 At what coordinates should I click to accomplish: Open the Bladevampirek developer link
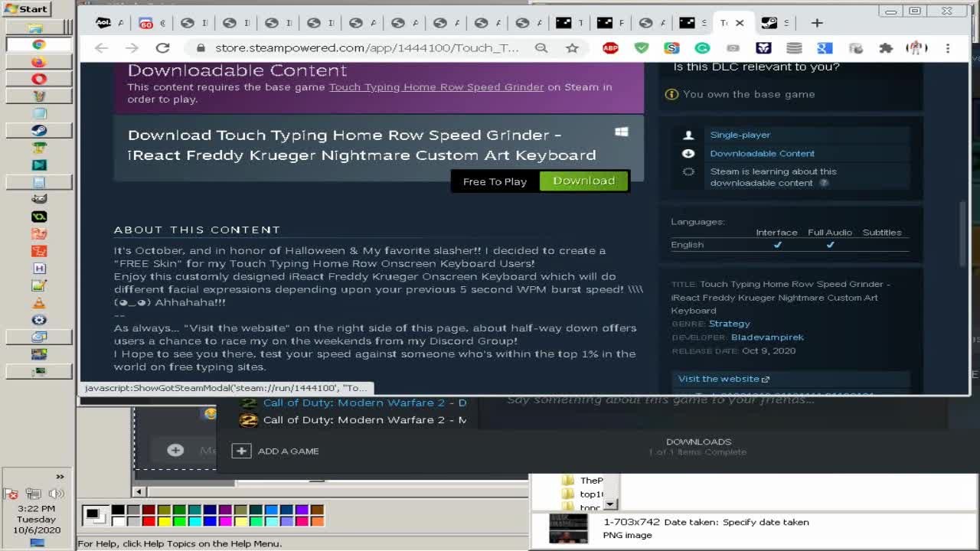point(767,337)
